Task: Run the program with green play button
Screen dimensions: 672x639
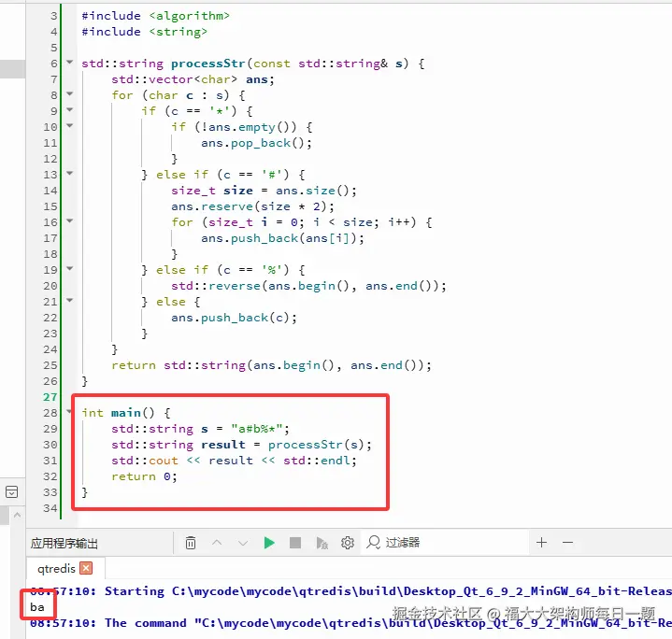Action: (269, 543)
